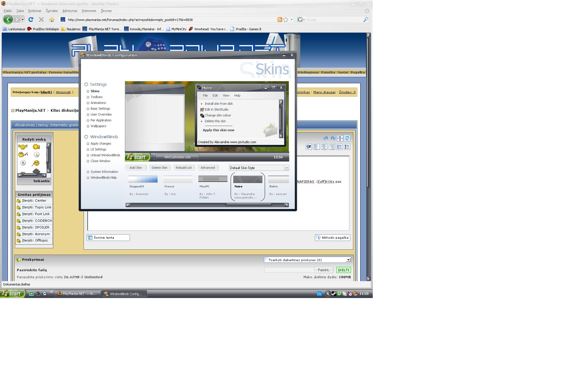Launch uTorrent from quick launch
588x376 pixels.
pos(31,294)
